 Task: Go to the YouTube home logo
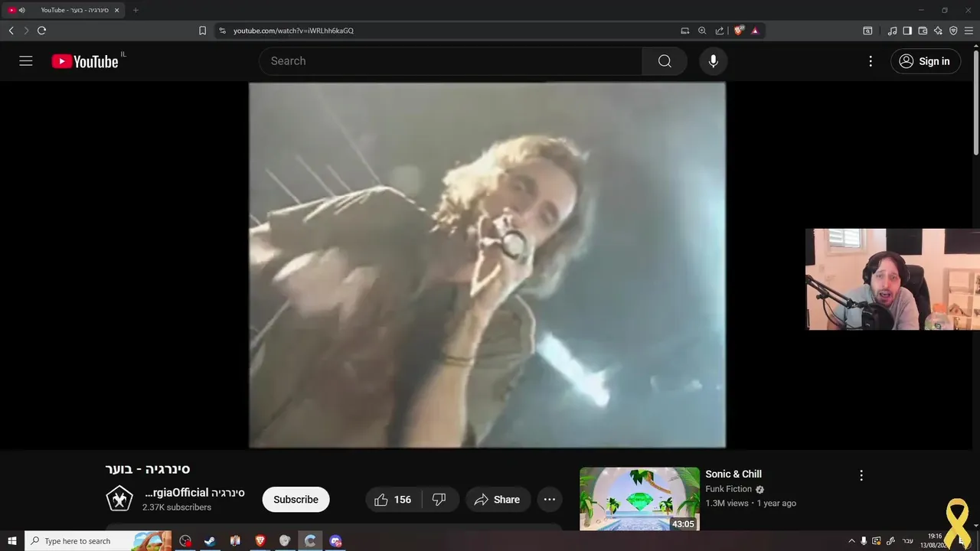click(x=85, y=61)
